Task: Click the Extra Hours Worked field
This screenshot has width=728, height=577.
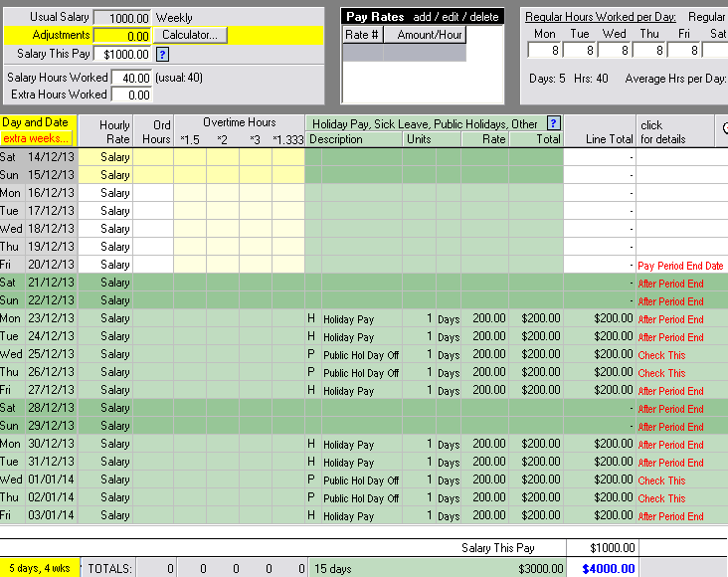Action: coord(131,95)
